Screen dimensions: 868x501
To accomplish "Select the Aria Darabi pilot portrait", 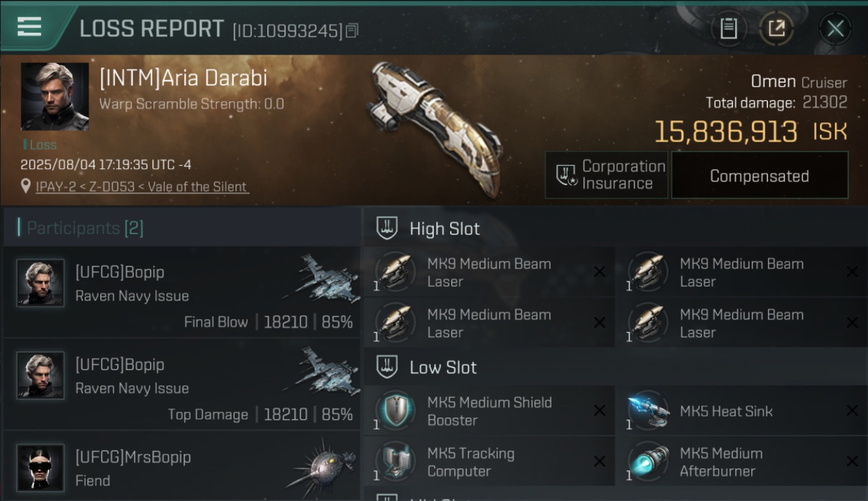I will tap(55, 97).
